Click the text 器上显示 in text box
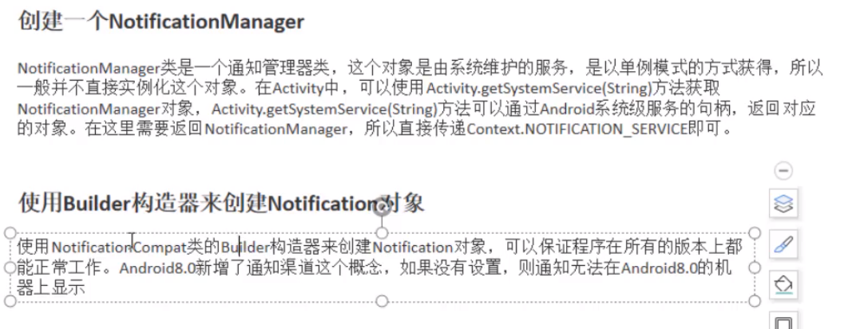The width and height of the screenshot is (868, 329). point(50,288)
